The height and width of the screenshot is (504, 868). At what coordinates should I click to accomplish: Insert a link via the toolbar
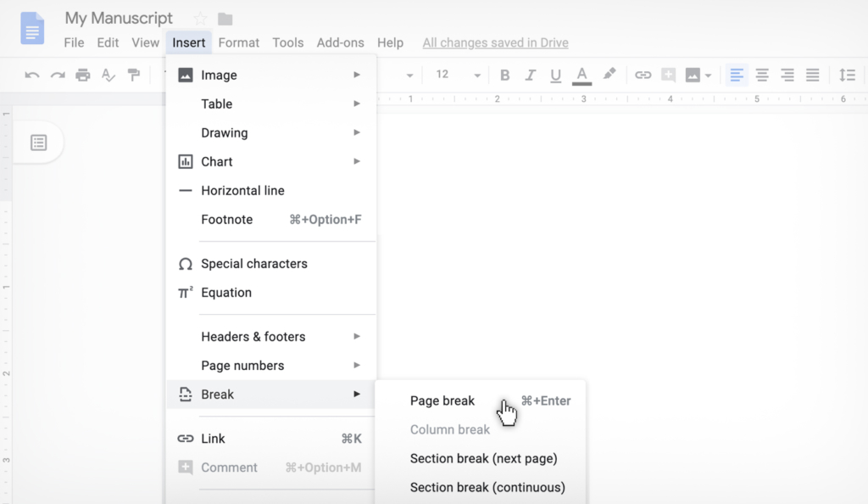[x=644, y=75]
